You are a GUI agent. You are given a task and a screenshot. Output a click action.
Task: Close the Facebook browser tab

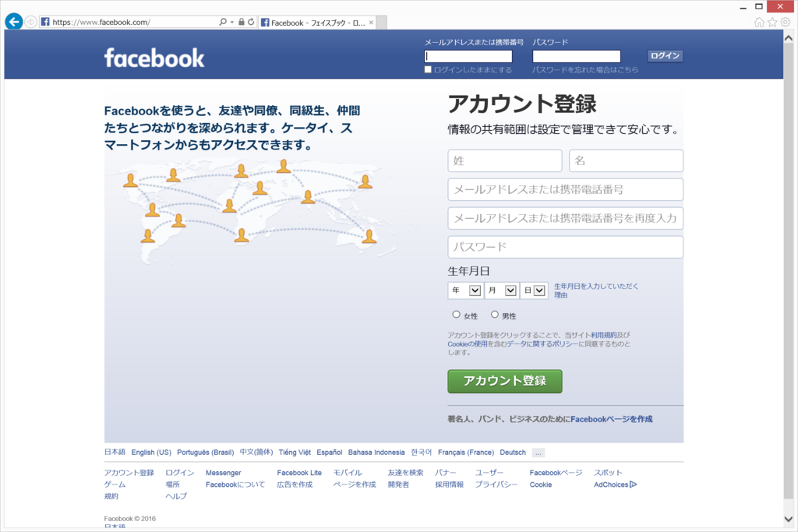tap(371, 23)
